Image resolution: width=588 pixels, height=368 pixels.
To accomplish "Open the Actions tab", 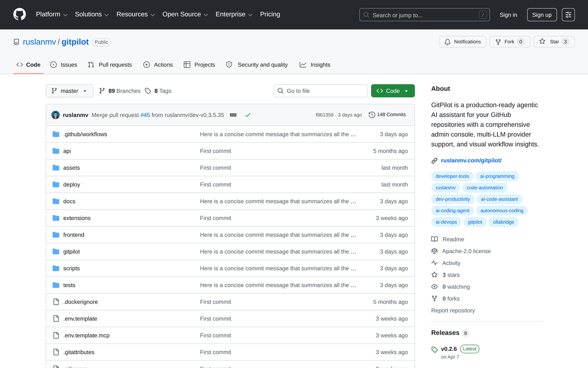I will (158, 65).
